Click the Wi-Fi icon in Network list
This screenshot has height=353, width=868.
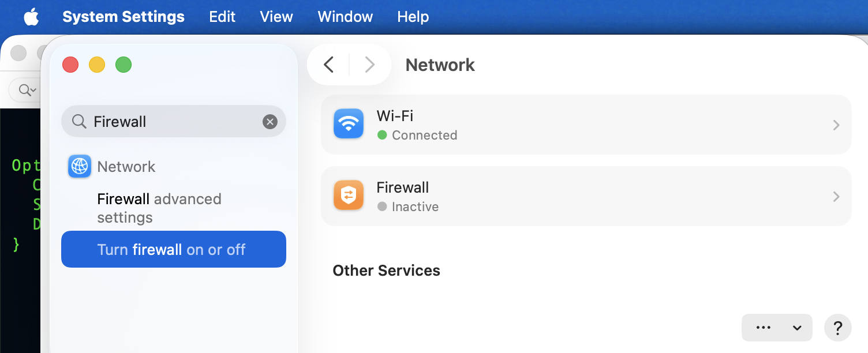pos(349,124)
